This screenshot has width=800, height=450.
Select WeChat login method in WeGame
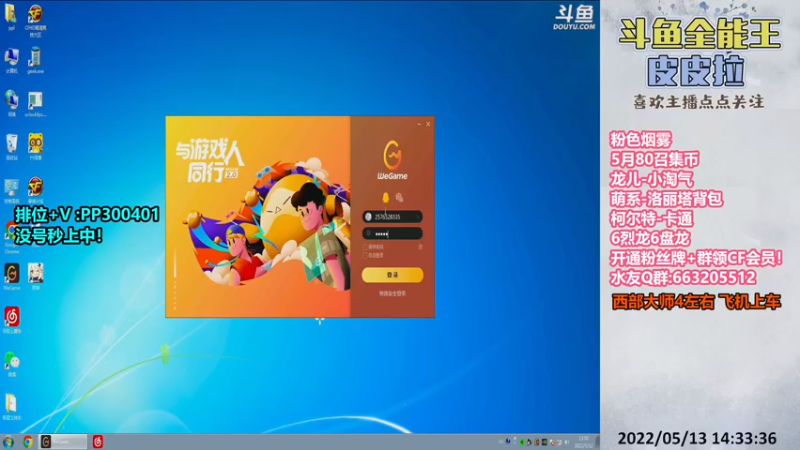pyautogui.click(x=399, y=197)
